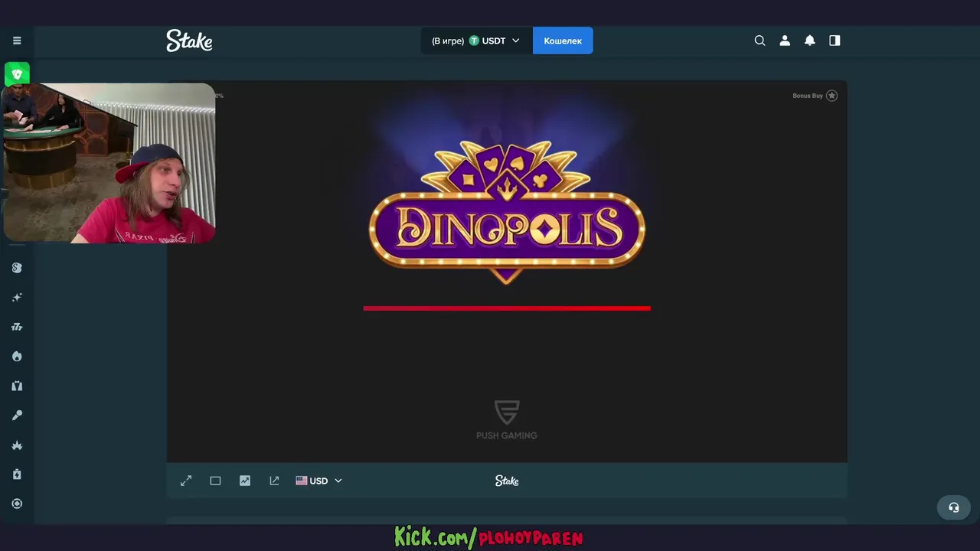980x551 pixels.
Task: Open the live dealer tuxedo sidebar icon
Action: tap(17, 386)
